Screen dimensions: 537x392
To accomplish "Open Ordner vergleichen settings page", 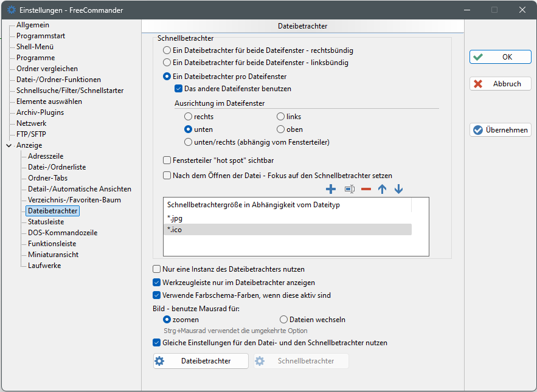I will pos(47,69).
